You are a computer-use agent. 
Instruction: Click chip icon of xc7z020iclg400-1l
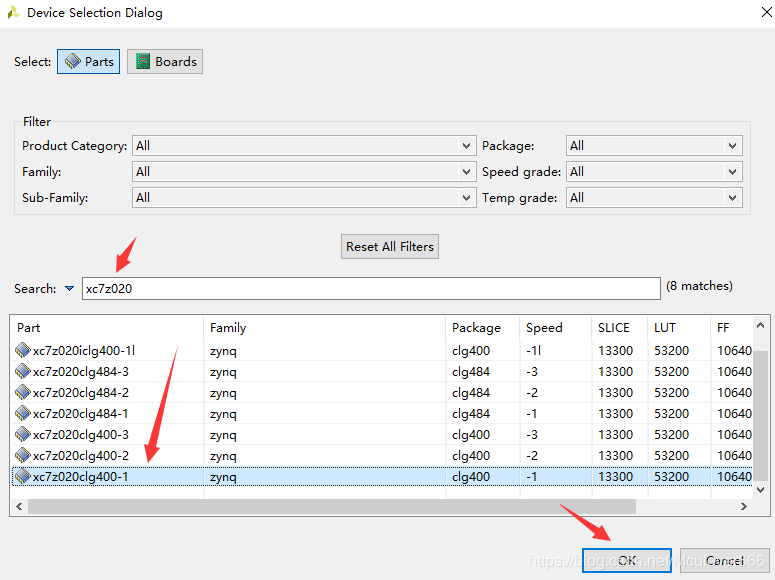23,350
